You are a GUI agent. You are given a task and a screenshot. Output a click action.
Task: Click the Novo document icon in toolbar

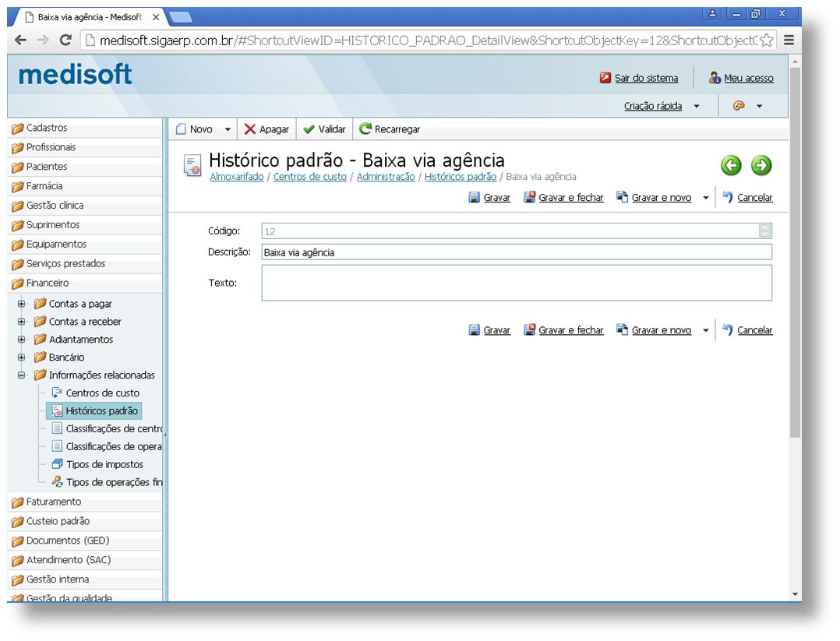pos(181,129)
